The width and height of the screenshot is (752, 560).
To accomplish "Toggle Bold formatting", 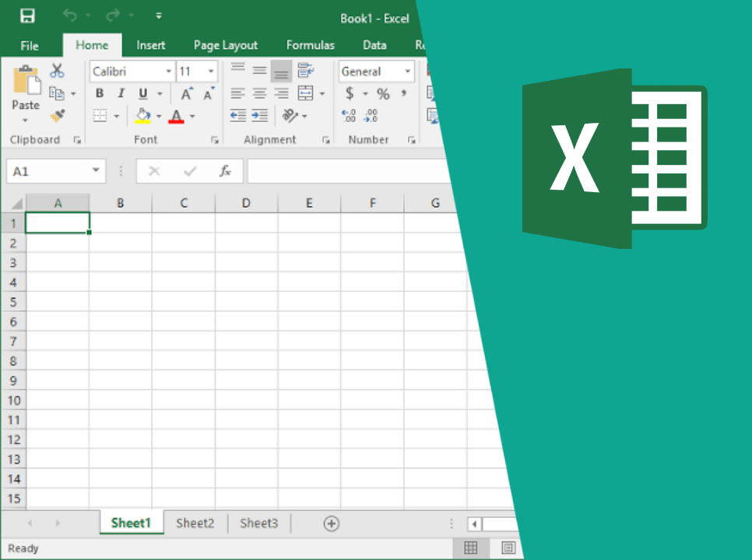I will coord(99,94).
